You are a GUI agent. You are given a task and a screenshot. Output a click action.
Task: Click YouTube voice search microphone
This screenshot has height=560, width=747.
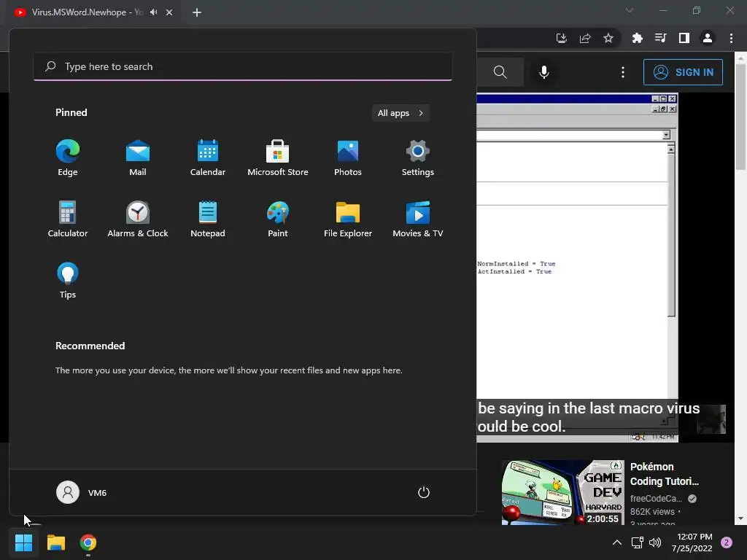tap(544, 72)
